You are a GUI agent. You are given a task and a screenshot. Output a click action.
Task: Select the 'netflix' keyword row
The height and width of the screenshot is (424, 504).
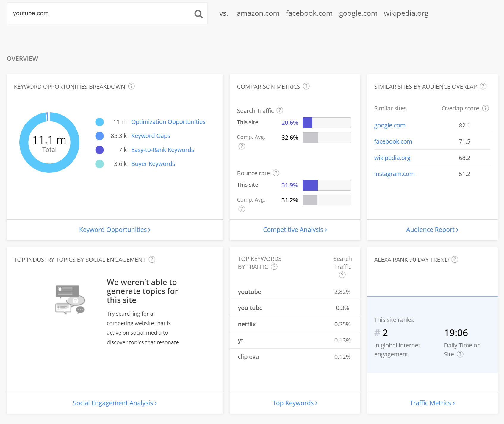pyautogui.click(x=295, y=324)
